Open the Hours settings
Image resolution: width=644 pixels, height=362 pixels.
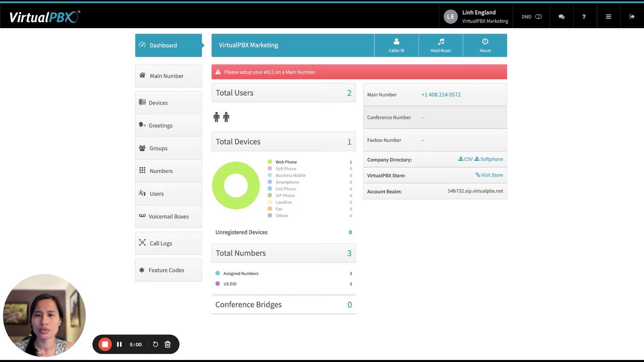tap(485, 45)
